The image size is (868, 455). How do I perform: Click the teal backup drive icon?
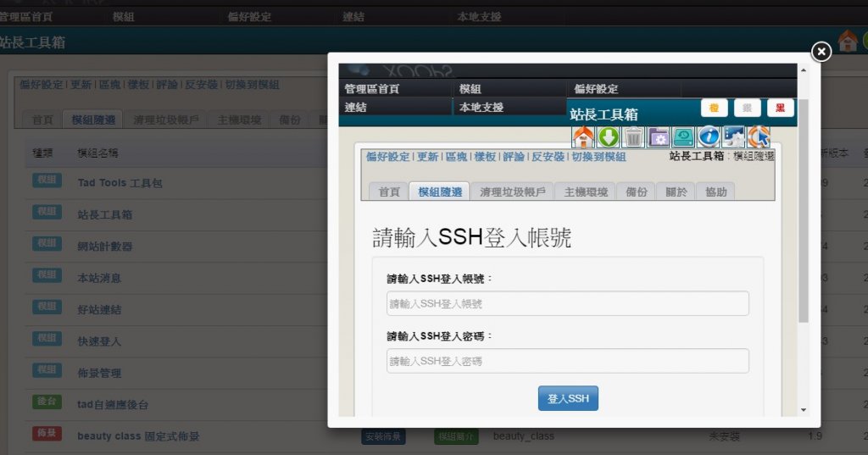coord(683,136)
